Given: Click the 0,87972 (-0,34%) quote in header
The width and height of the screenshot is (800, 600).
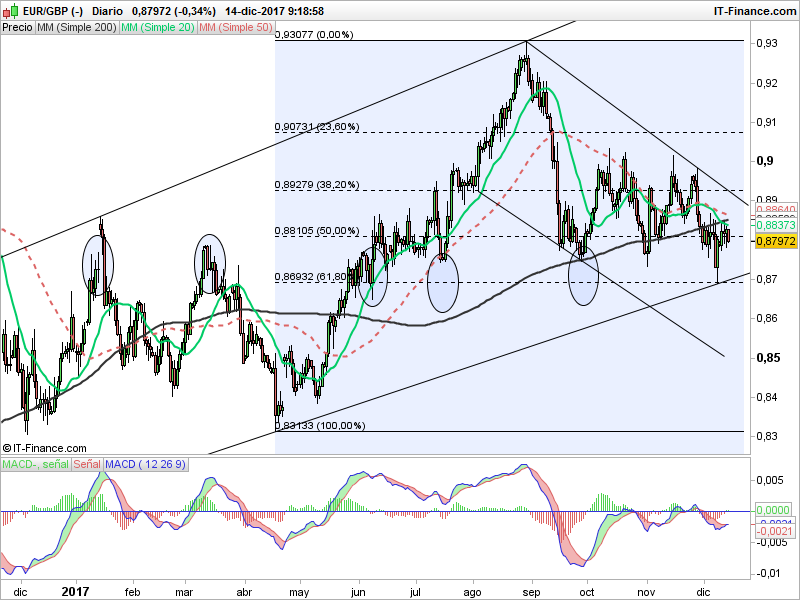Looking at the screenshot, I should click(173, 11).
